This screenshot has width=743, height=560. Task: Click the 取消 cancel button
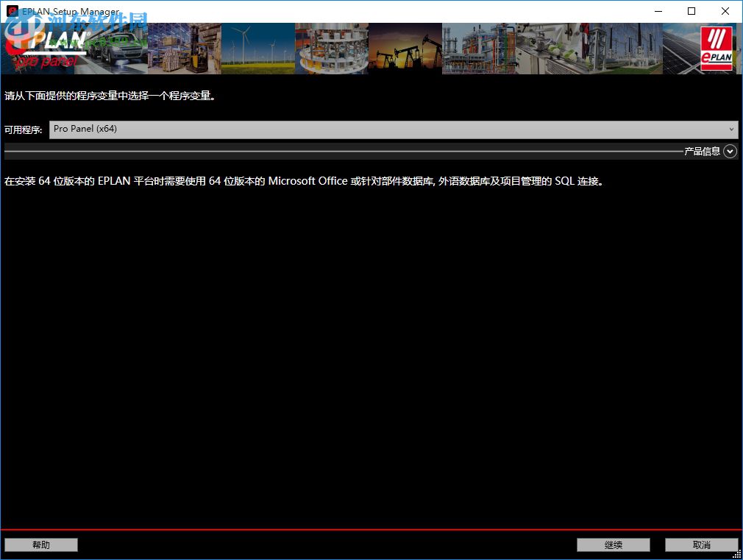coord(701,545)
